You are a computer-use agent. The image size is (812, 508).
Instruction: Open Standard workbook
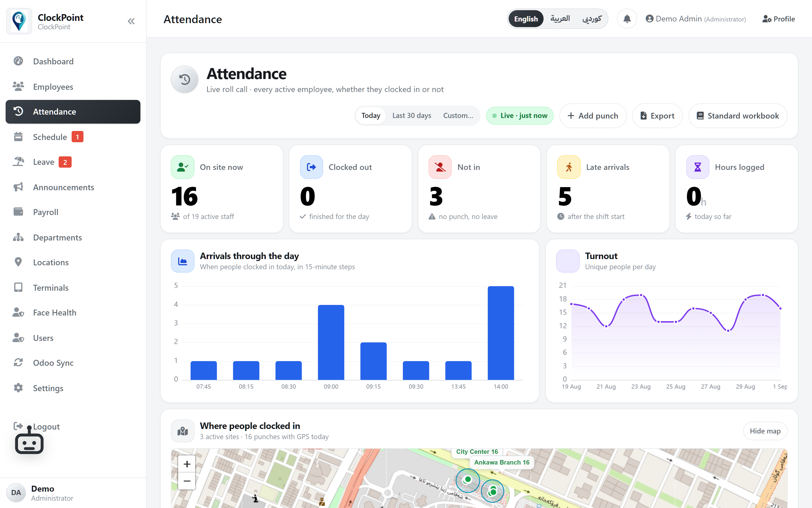point(738,116)
